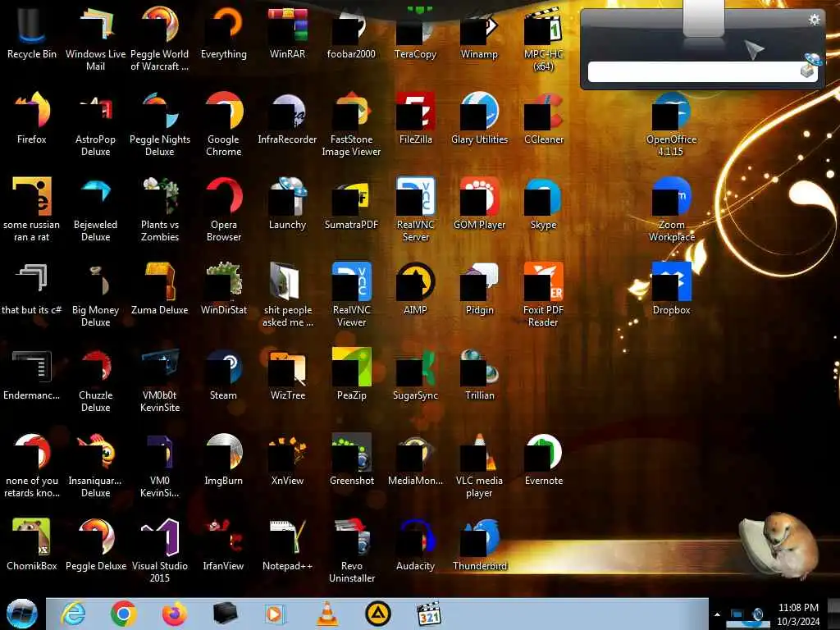Select the Pidgin desktop icon
The width and height of the screenshot is (840, 630).
(x=479, y=288)
